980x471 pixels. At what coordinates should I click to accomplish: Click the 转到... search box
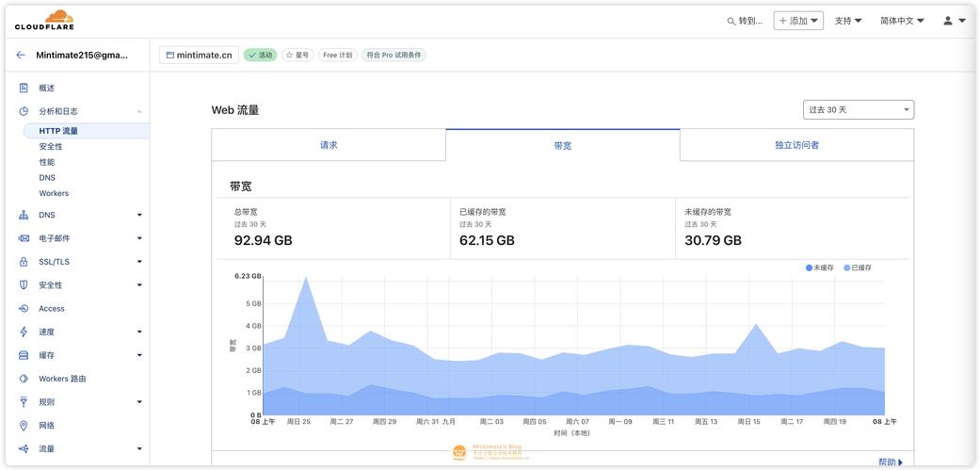coord(745,21)
